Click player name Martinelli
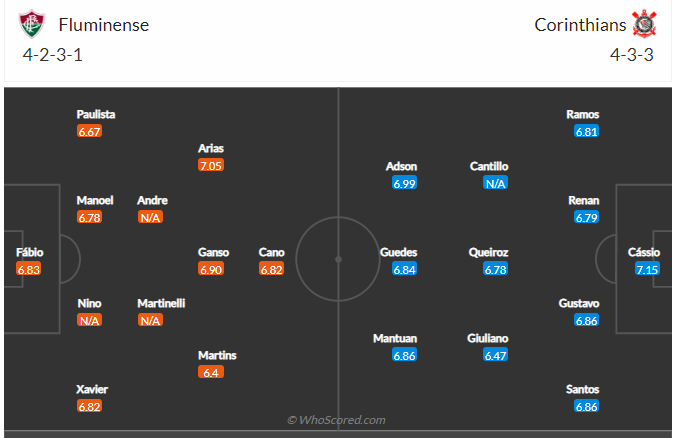Screen dimensions: 680x438 point(161,303)
